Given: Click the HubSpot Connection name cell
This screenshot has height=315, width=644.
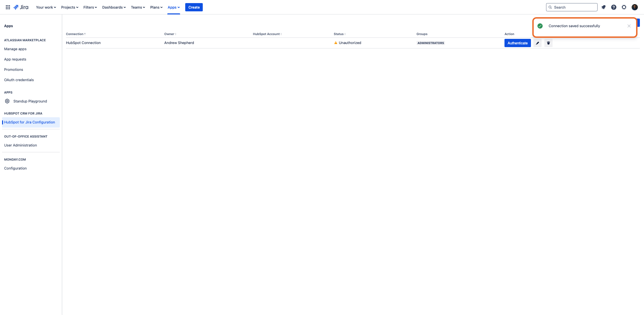Looking at the screenshot, I should 84,43.
